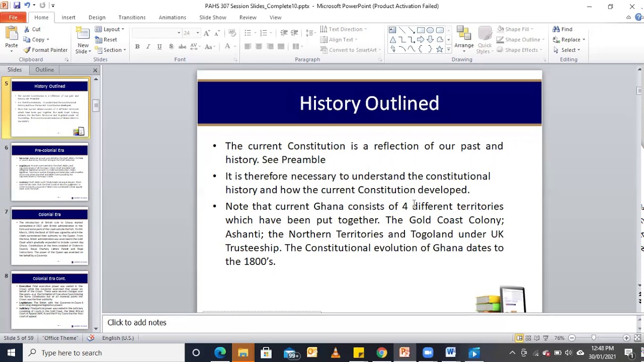644x362 pixels.
Task: Fit slide to current window
Action: [637, 338]
